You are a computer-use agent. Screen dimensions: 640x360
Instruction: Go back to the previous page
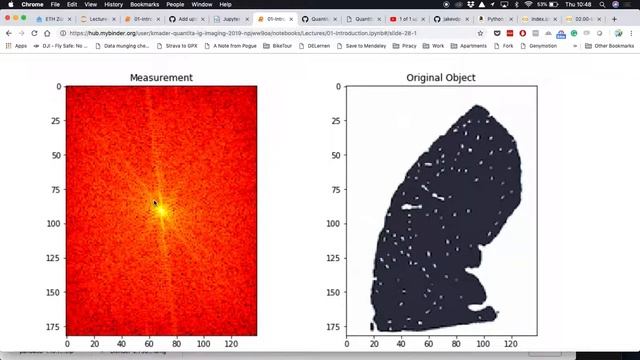pyautogui.click(x=9, y=33)
